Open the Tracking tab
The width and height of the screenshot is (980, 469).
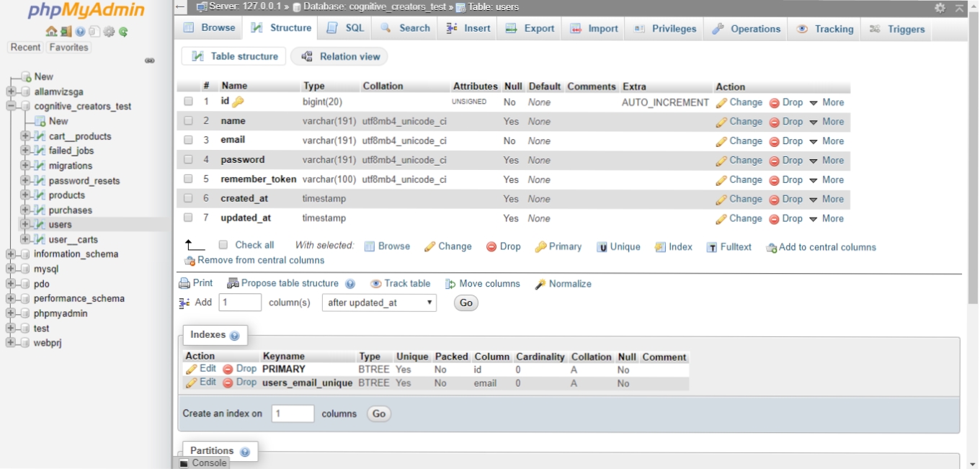(x=826, y=29)
